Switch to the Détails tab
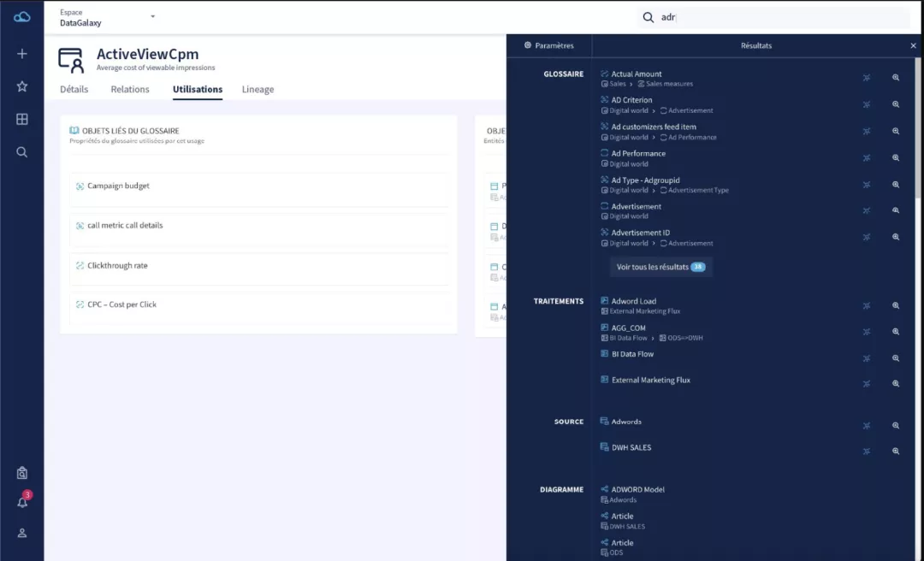Viewport: 924px width, 561px height. (74, 90)
